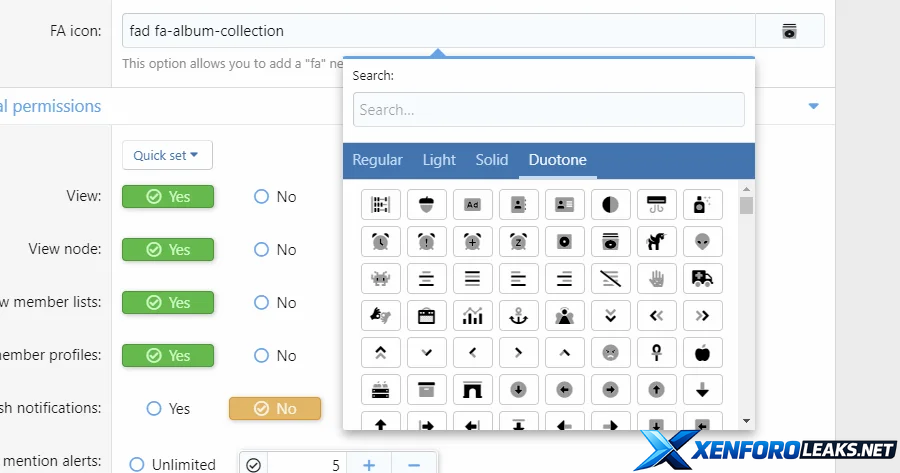Screen dimensions: 900x473
Task: Enable Yes for push notifications
Action: [x=154, y=409]
